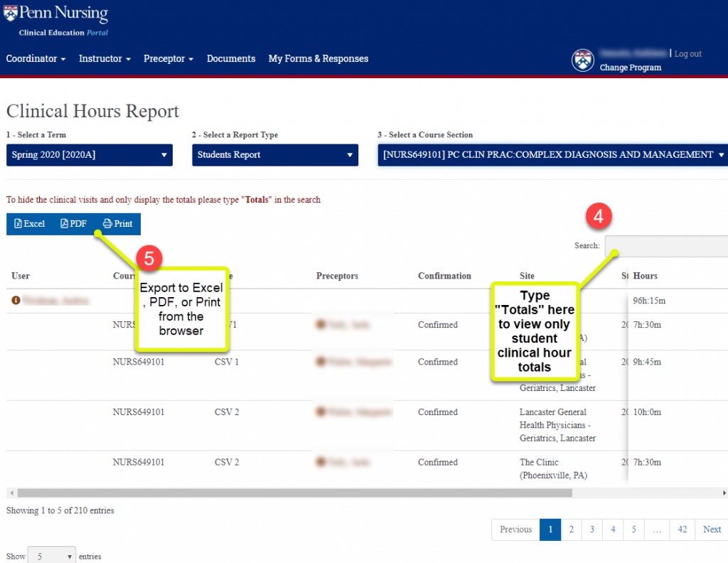
Task: Click the horizontal scrollbar right arrow
Action: 724,493
